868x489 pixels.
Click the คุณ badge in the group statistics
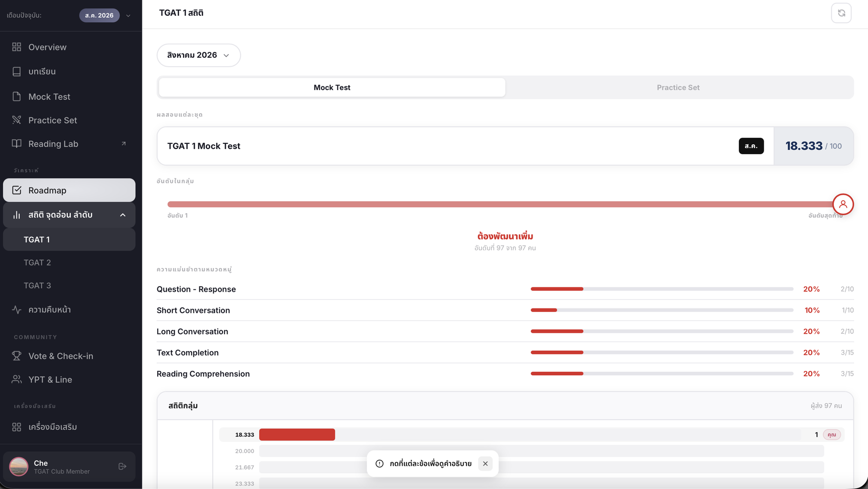click(x=832, y=435)
